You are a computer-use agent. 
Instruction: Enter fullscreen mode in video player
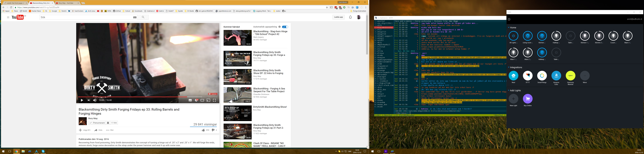[x=214, y=100]
